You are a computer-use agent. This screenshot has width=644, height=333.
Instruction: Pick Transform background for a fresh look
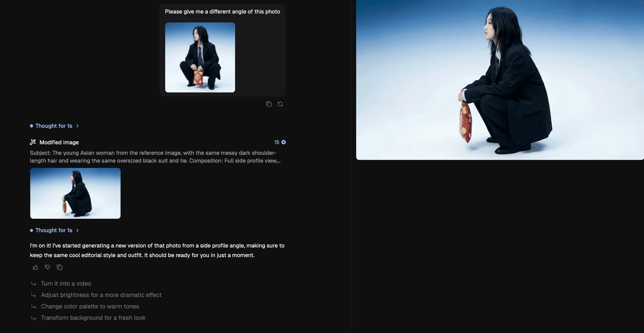[x=93, y=318]
